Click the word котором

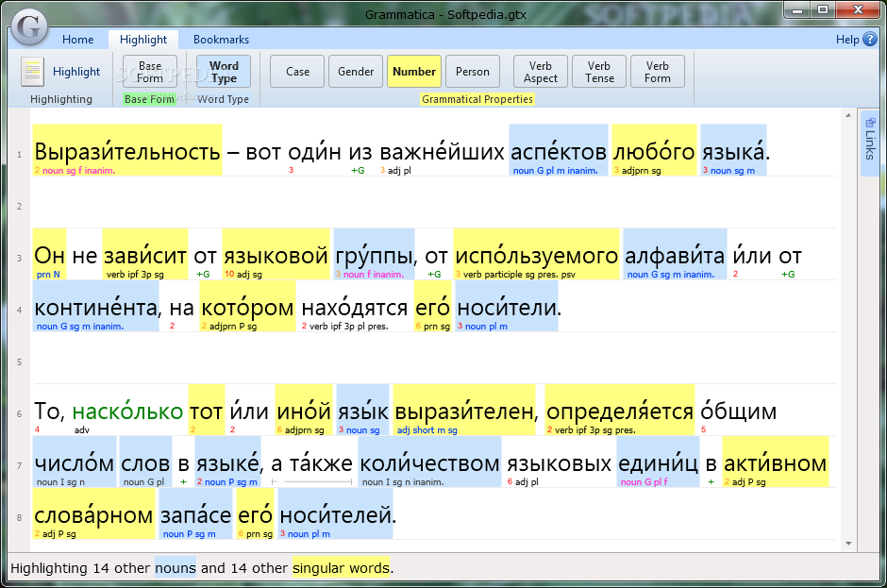(247, 308)
